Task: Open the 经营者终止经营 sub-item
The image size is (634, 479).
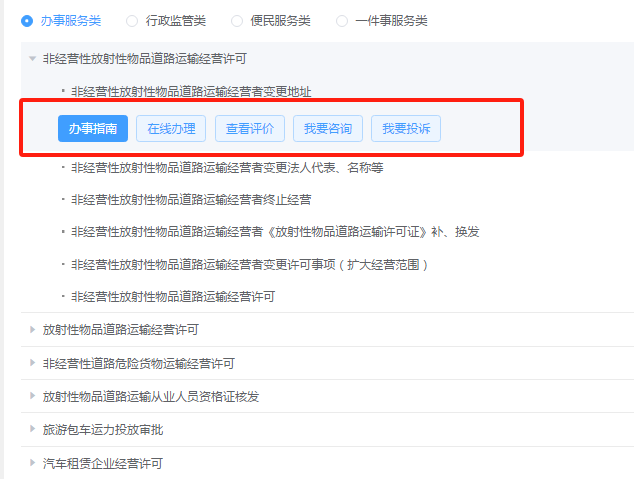Action: click(x=191, y=200)
